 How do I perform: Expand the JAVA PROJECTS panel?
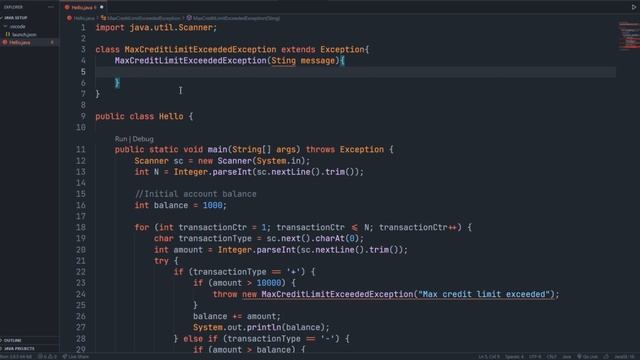18,349
